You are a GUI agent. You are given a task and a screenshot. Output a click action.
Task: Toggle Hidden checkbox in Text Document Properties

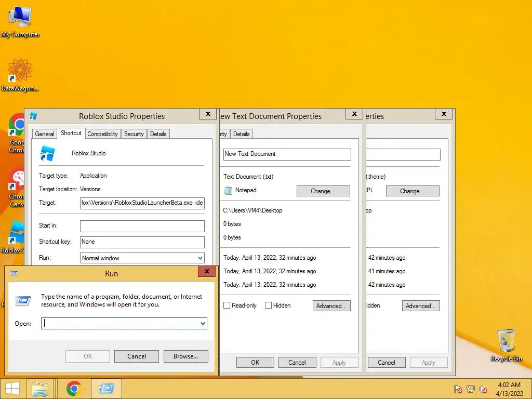(268, 305)
